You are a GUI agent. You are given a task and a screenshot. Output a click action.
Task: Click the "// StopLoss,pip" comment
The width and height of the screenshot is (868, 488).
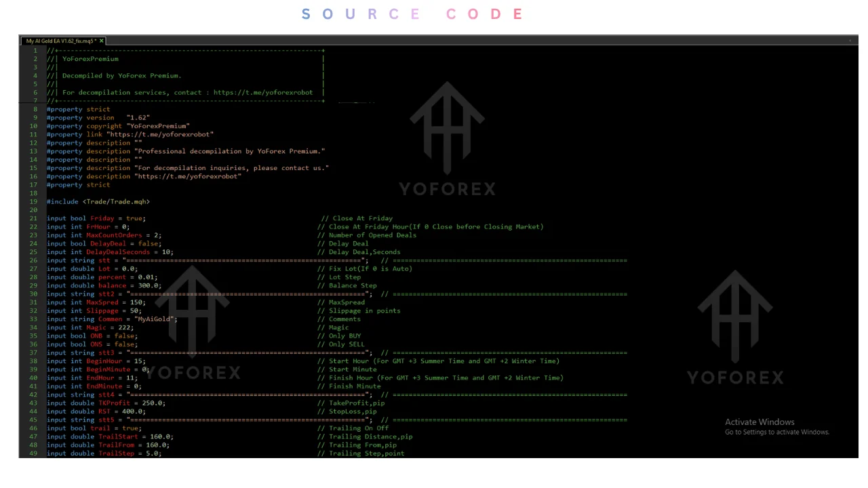(x=347, y=411)
